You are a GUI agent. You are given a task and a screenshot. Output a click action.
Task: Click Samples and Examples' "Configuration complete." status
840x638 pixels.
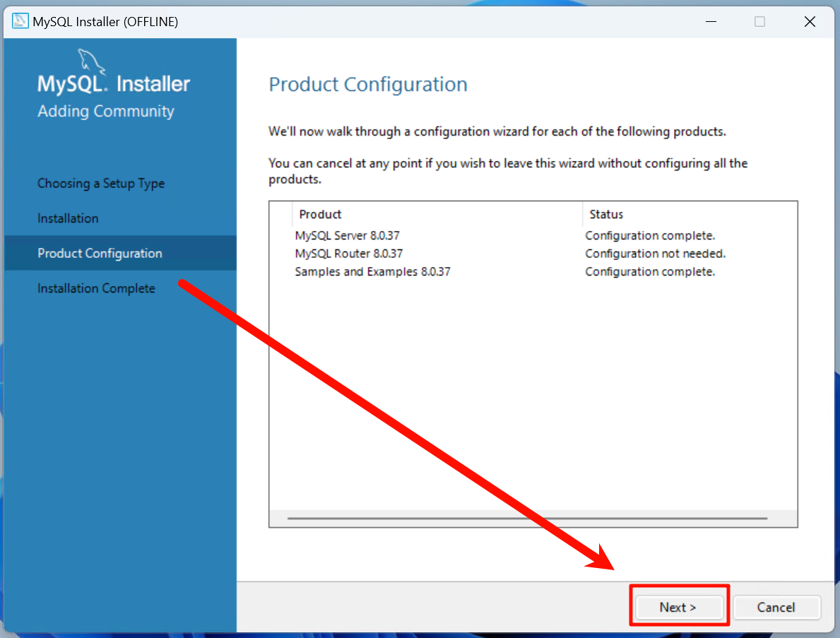click(x=650, y=271)
